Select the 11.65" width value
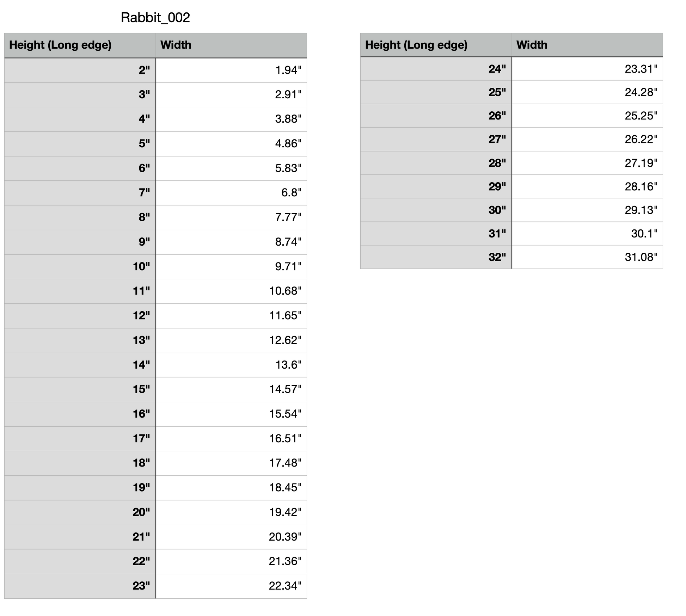This screenshot has width=686, height=616. point(285,315)
